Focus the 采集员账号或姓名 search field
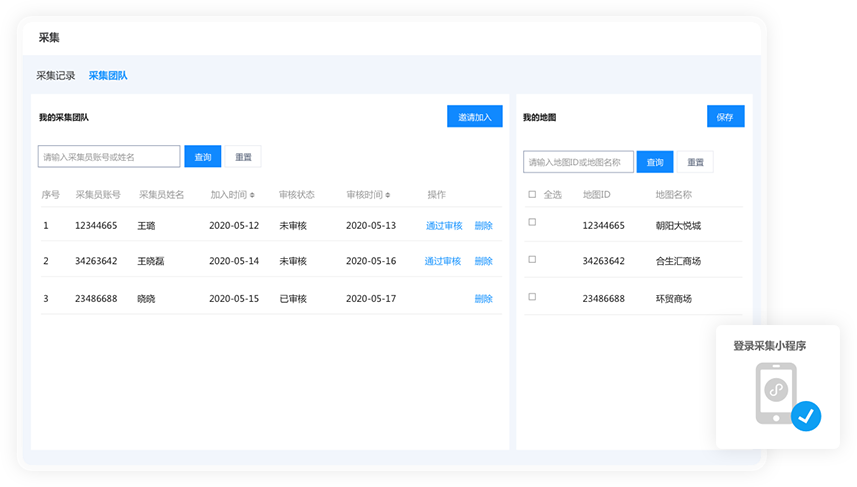 [x=109, y=157]
